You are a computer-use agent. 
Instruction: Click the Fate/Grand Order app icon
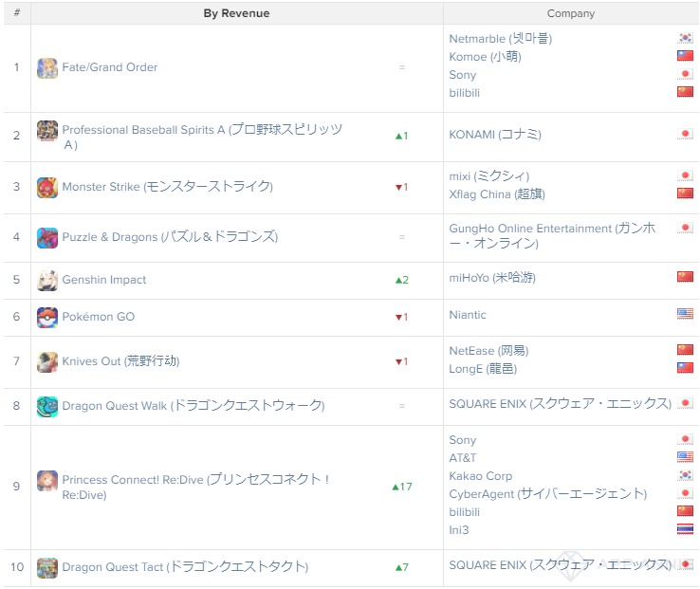pyautogui.click(x=46, y=68)
